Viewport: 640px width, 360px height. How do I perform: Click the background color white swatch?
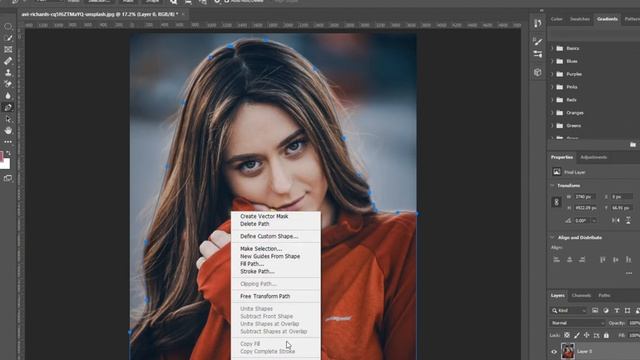tap(6, 165)
